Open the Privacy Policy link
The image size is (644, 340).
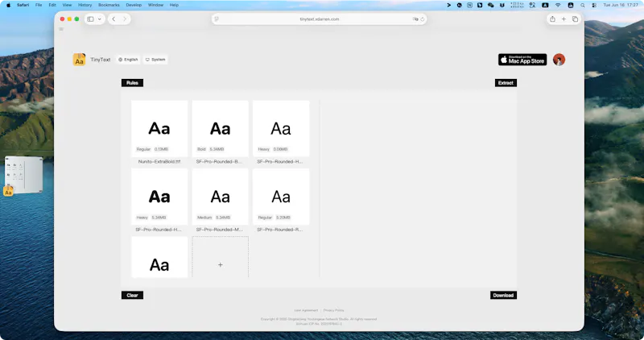(333, 310)
